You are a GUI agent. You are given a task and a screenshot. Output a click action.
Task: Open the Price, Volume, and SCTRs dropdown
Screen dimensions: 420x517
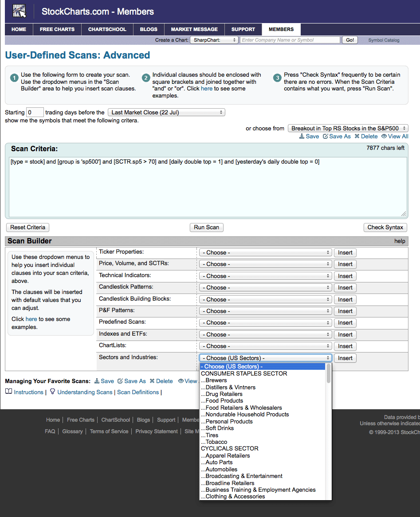tap(265, 264)
